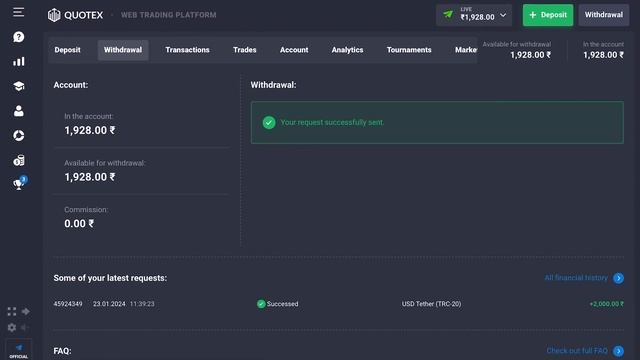The height and width of the screenshot is (360, 640).
Task: Click the fullscreen expand icon
Action: [12, 312]
